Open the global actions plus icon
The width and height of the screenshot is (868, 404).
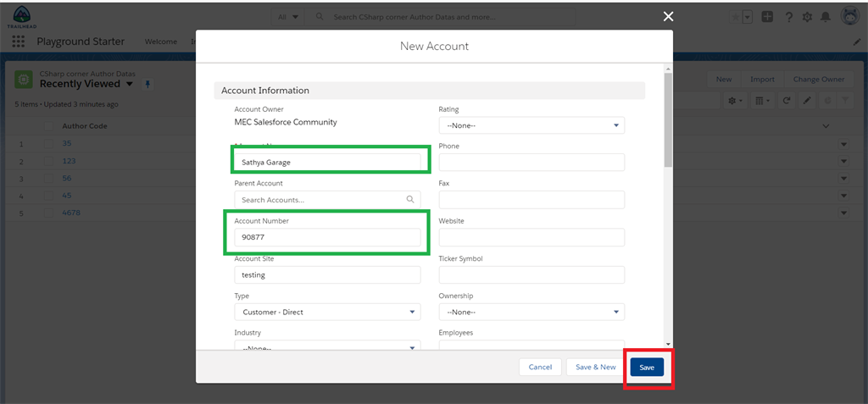point(767,17)
